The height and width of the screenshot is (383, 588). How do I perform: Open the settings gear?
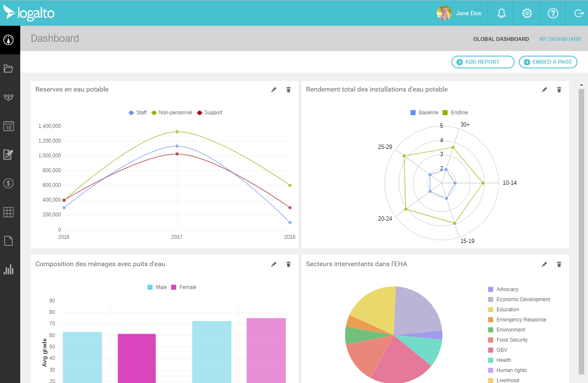click(526, 13)
